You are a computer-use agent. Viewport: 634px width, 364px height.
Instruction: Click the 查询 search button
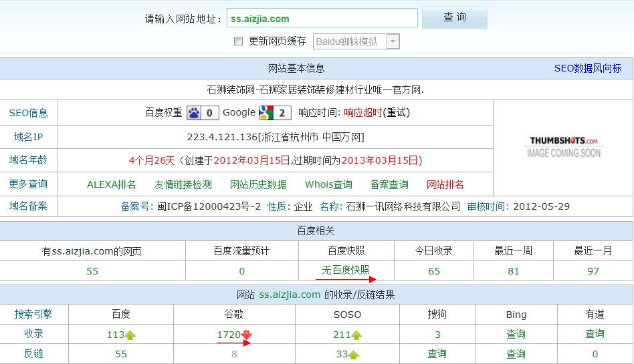point(454,18)
